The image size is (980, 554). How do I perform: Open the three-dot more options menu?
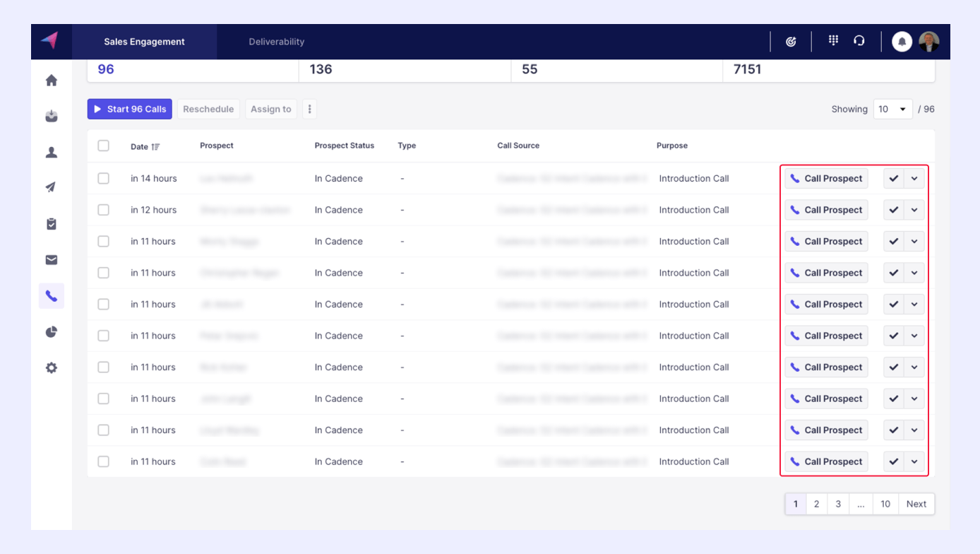tap(309, 110)
